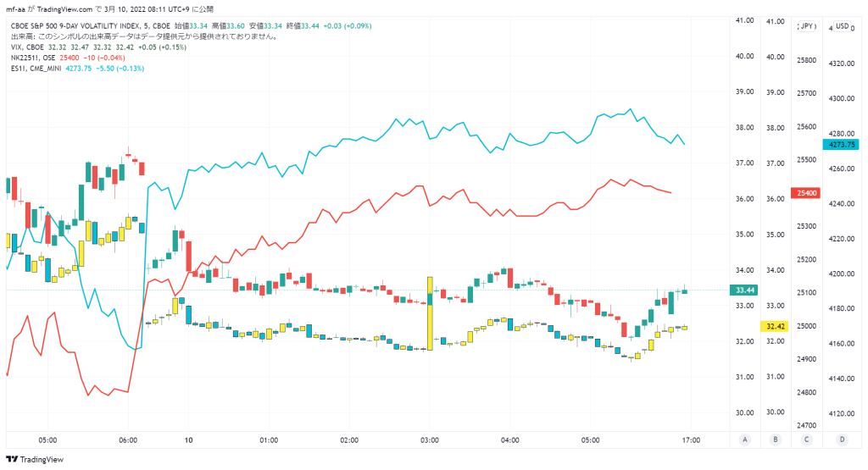Click the 25800 value on JPY scale
This screenshot has width=868, height=470.
[807, 60]
